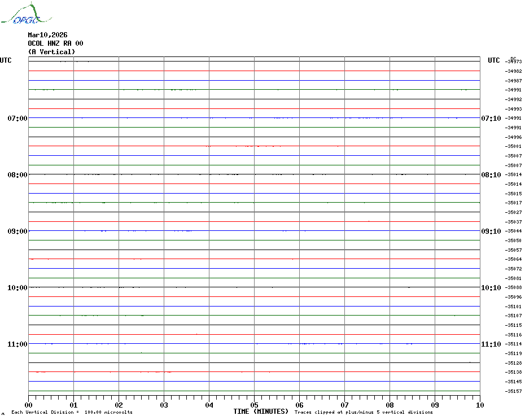Viewport: 525px width, 420px height.
Task: Click the OCOL HNZ RA 00 station label
Action: (x=55, y=43)
